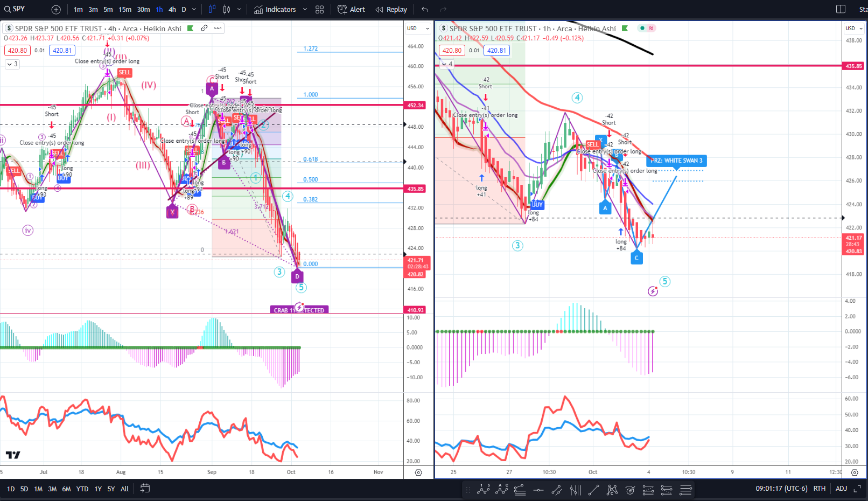This screenshot has width=868, height=501.
Task: Switch to the 4h timeframe
Action: coord(172,9)
